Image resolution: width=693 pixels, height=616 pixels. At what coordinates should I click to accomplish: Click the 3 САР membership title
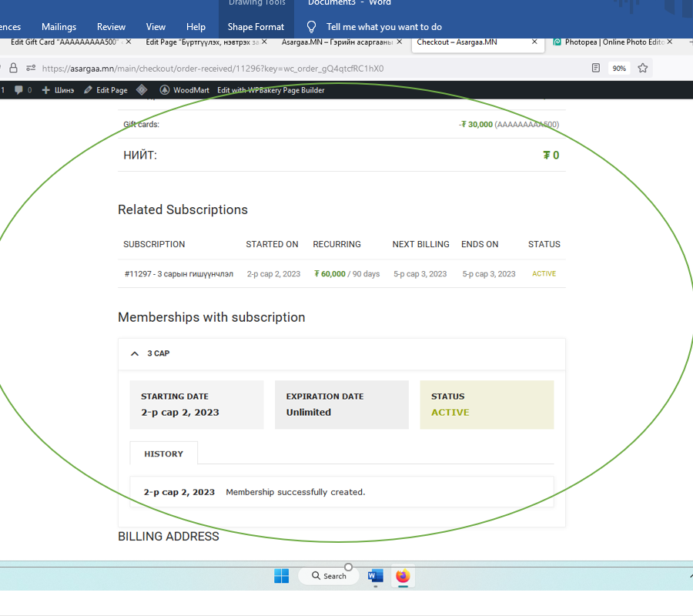click(158, 353)
